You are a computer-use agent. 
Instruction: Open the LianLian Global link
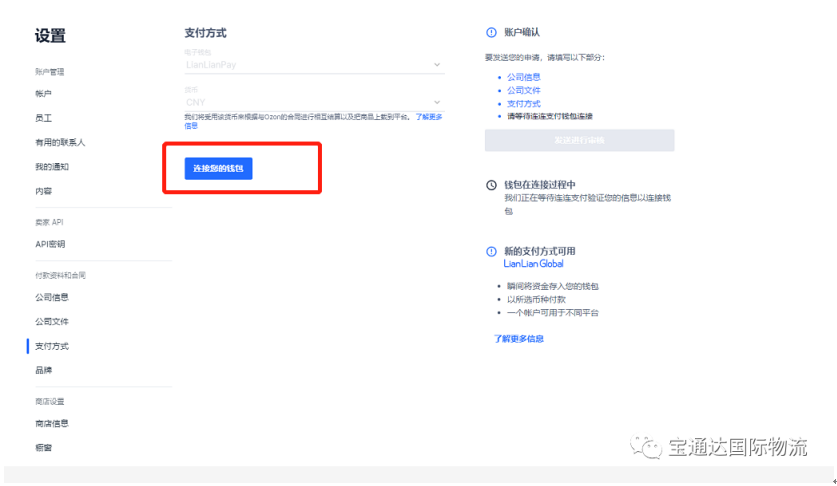click(533, 263)
